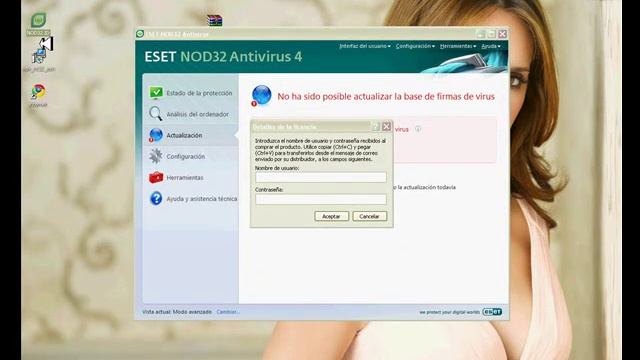Click the ESET title bar application icon

(x=140, y=34)
